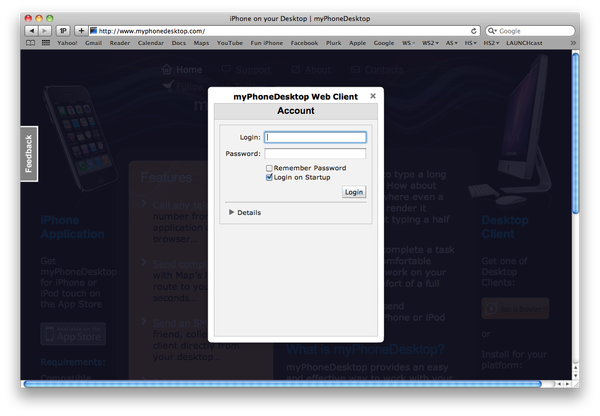Open the Maps bookmark
The height and width of the screenshot is (416, 600).
click(x=201, y=43)
